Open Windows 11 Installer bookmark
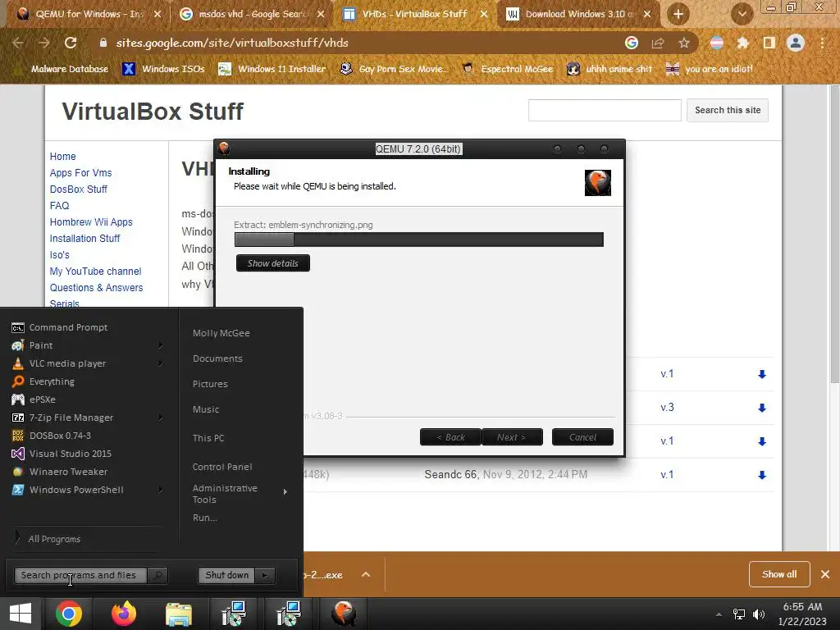The image size is (840, 630). pos(272,69)
